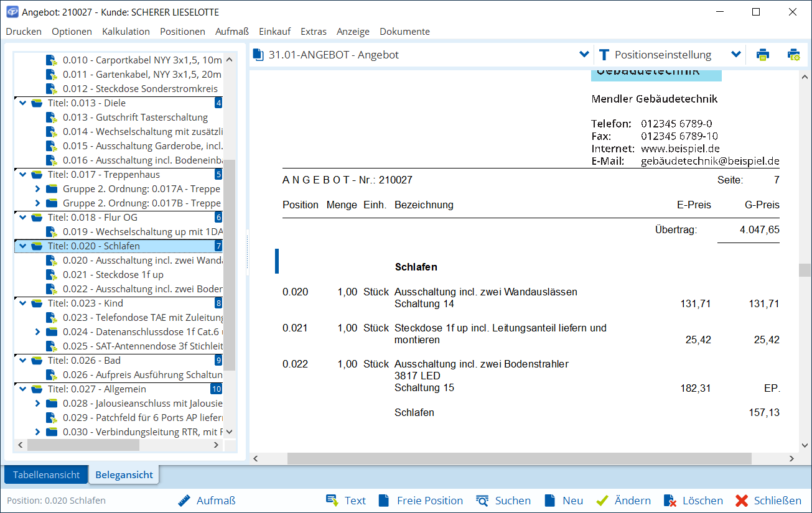Click the Suchen search icon
The height and width of the screenshot is (513, 812).
tap(482, 501)
